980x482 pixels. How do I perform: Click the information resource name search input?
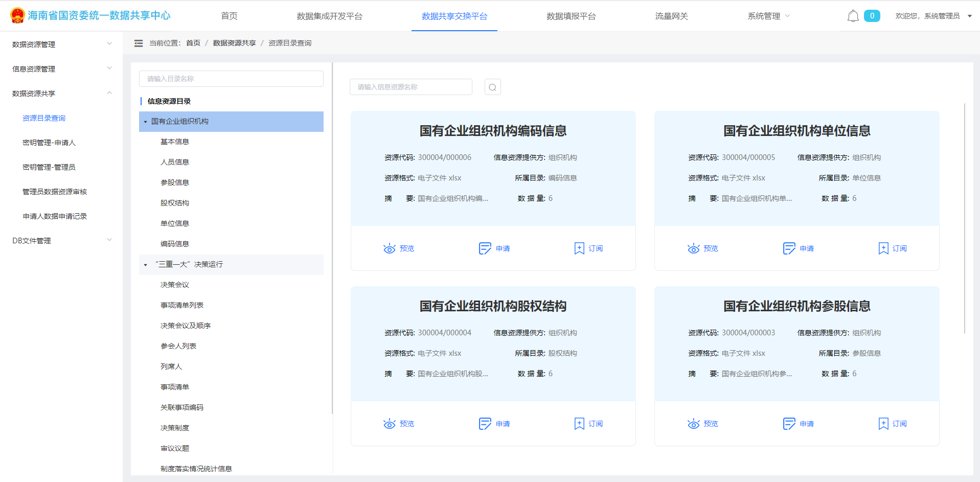point(411,87)
